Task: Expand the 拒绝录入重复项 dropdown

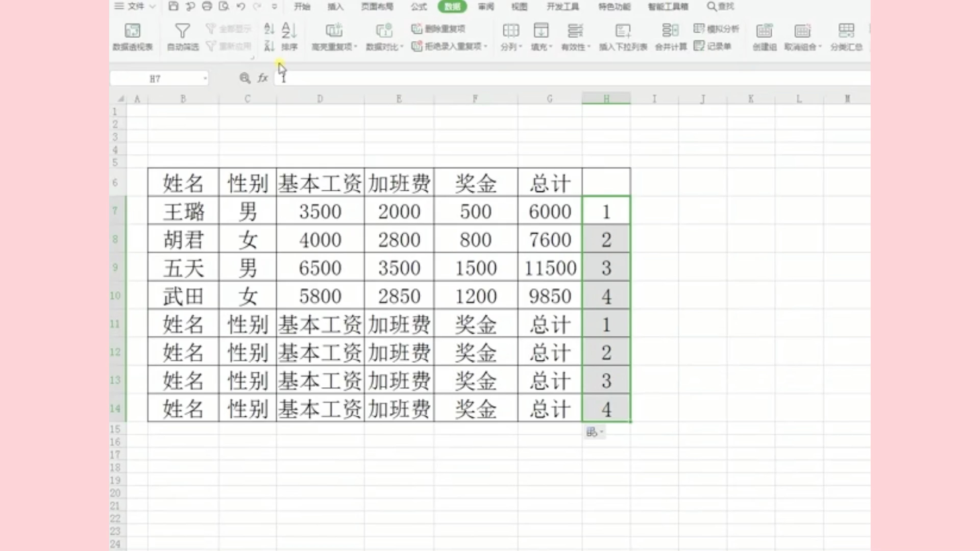Action: (x=485, y=46)
